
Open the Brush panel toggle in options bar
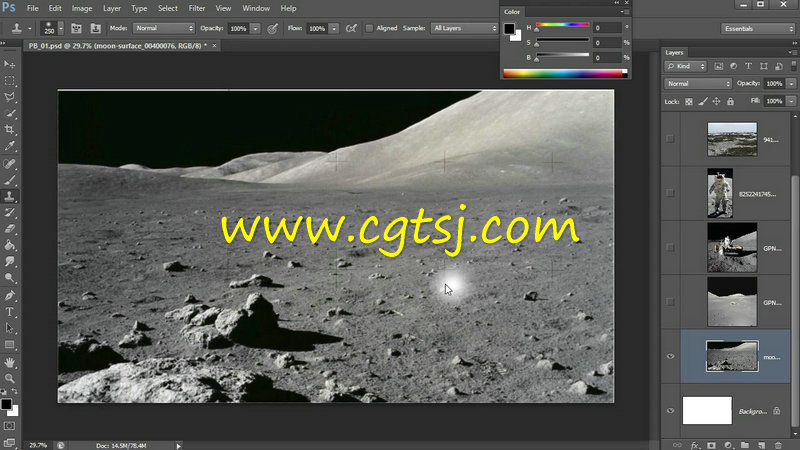pyautogui.click(x=76, y=29)
